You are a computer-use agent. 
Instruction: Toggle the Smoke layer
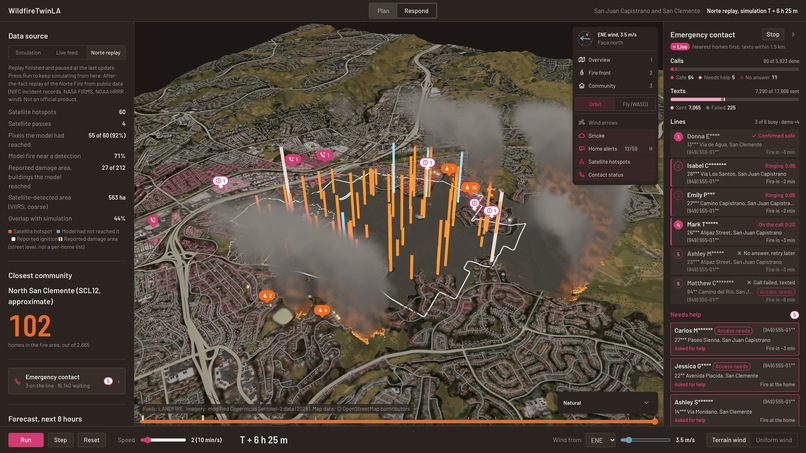point(615,136)
